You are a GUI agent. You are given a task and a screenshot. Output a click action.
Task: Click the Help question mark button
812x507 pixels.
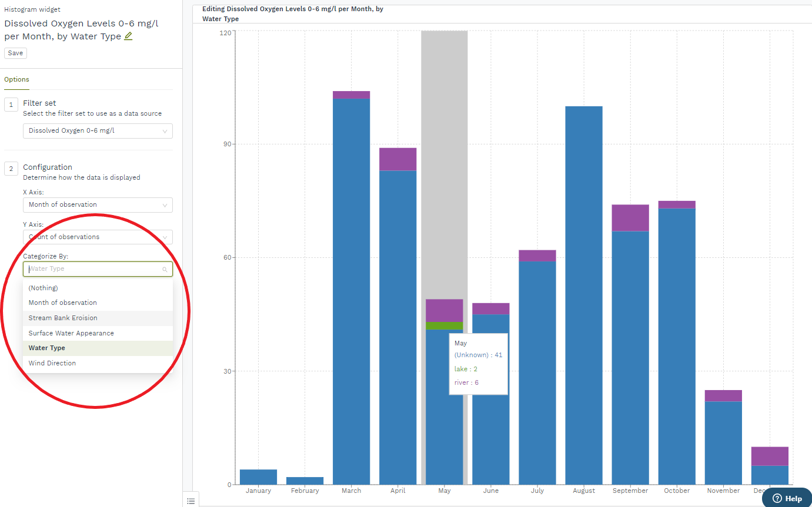[787, 498]
